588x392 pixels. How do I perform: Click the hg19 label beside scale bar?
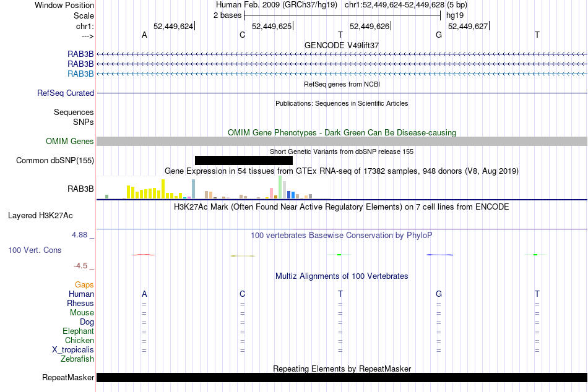tap(455, 15)
